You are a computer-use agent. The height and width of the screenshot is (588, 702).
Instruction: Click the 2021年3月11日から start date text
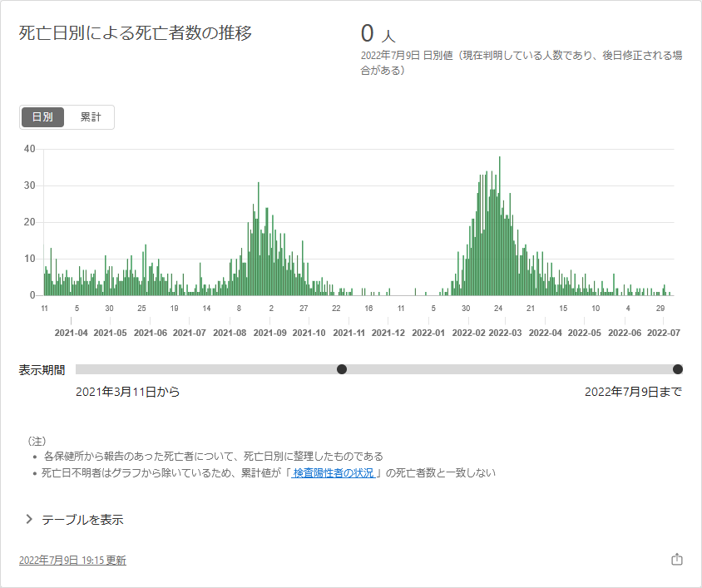(x=127, y=392)
